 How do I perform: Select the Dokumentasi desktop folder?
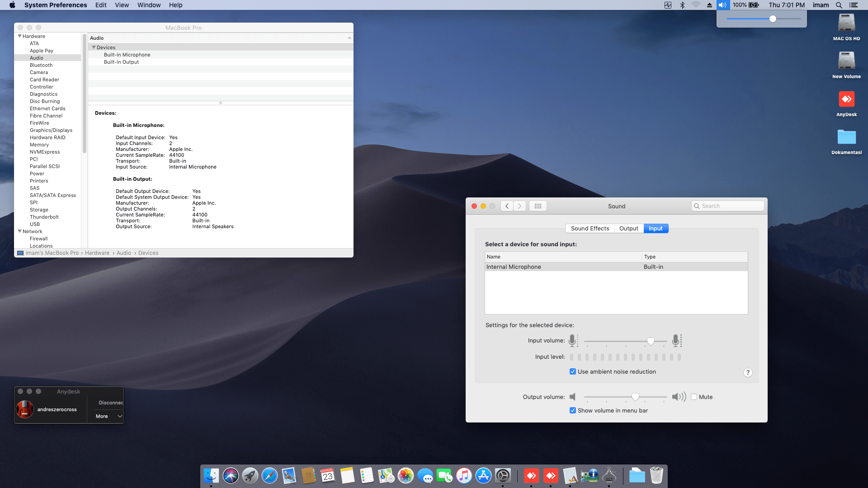click(x=846, y=141)
